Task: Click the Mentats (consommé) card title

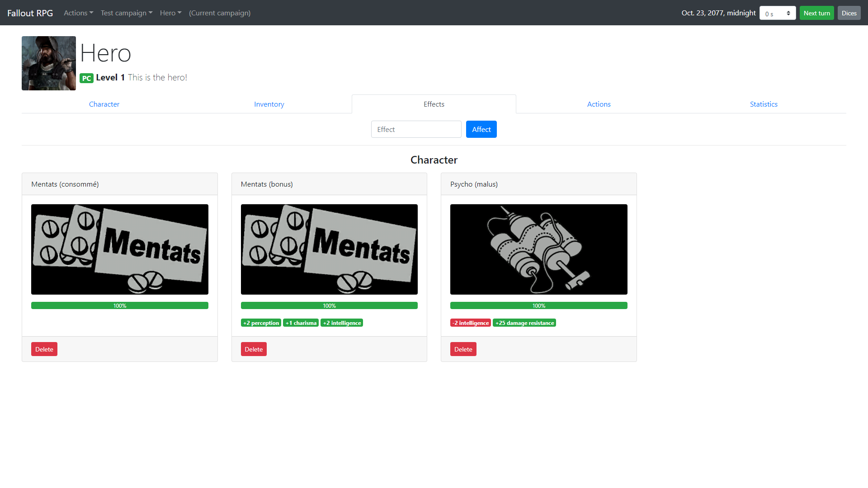Action: (65, 184)
